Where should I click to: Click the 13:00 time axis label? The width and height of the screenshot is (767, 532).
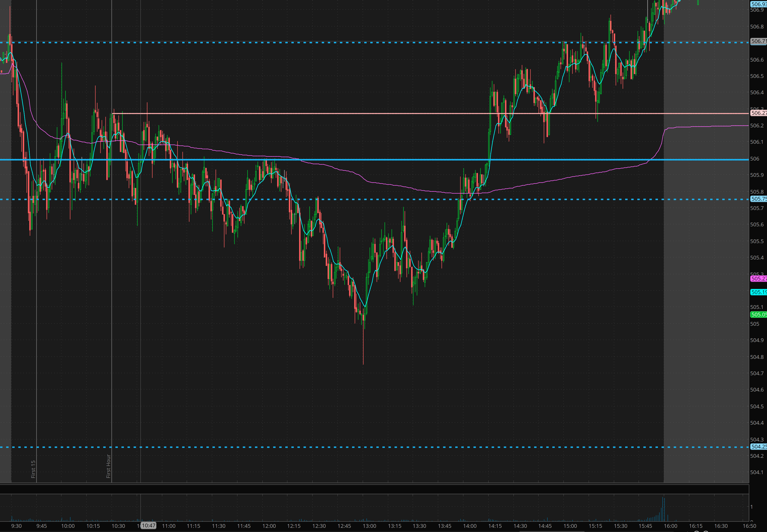pos(369,526)
